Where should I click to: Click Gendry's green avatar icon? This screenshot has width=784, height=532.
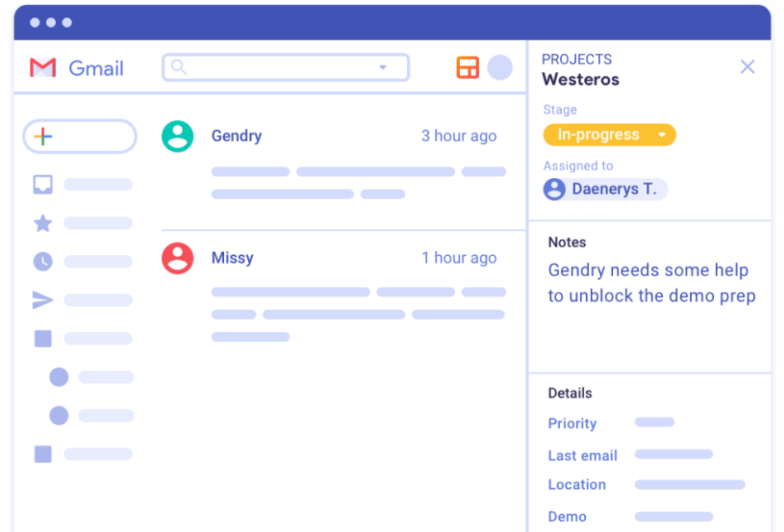point(177,136)
